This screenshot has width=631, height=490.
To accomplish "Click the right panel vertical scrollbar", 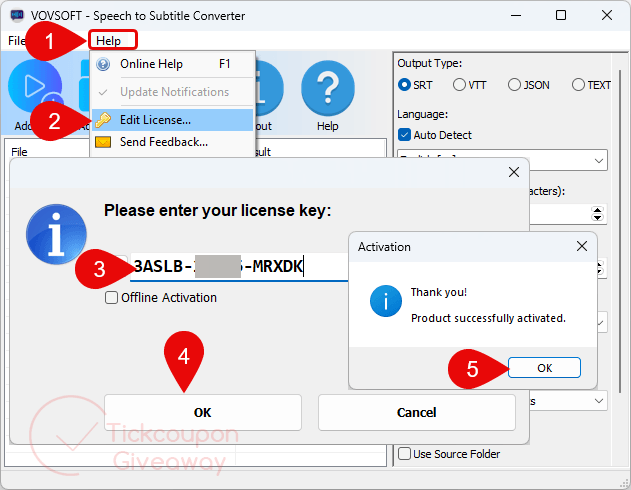I will [621, 231].
